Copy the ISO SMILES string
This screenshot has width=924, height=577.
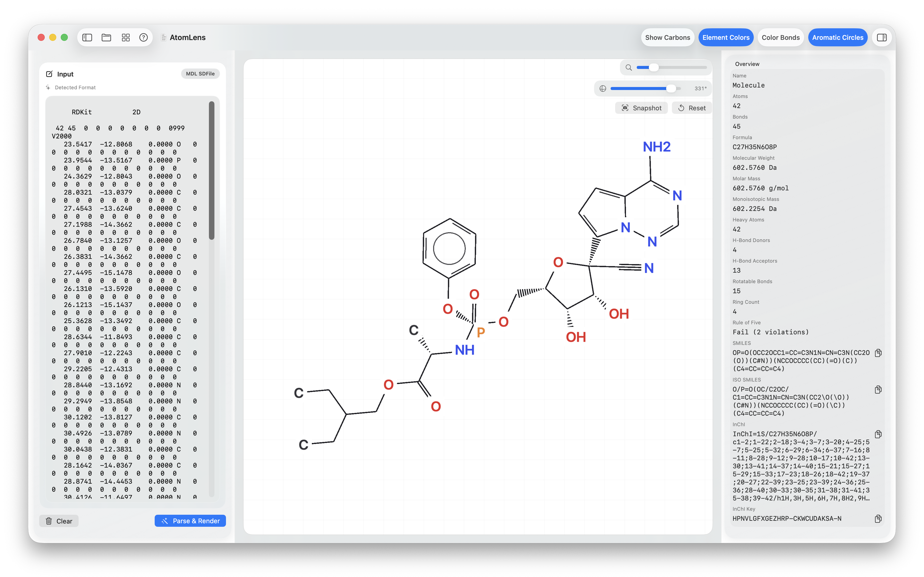point(878,389)
